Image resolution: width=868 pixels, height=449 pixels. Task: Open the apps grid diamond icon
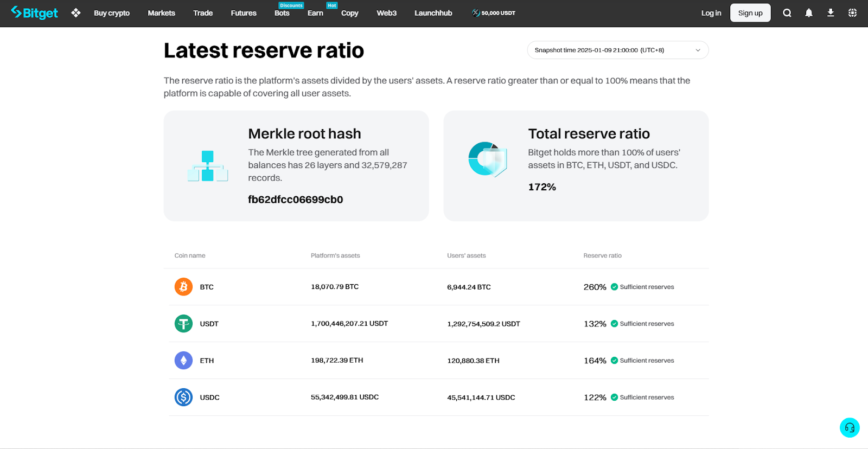coord(76,12)
